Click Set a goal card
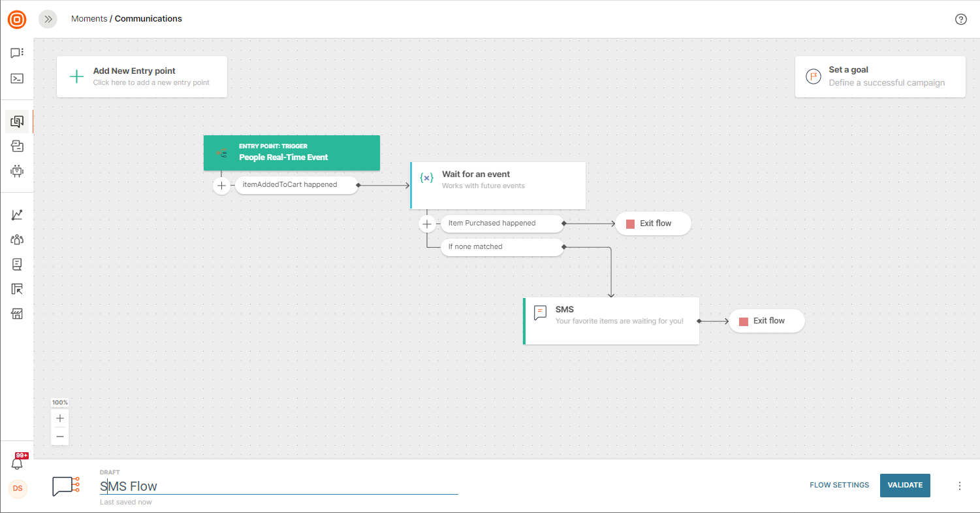980x513 pixels. click(x=879, y=76)
